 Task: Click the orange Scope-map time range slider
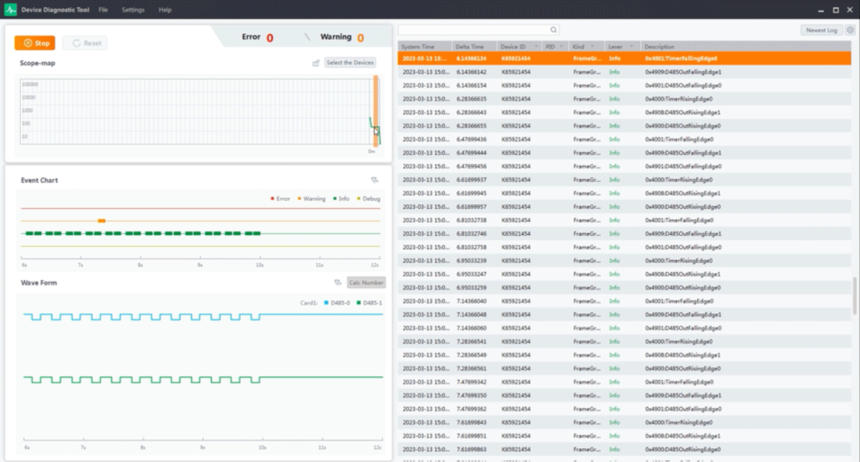(x=376, y=111)
